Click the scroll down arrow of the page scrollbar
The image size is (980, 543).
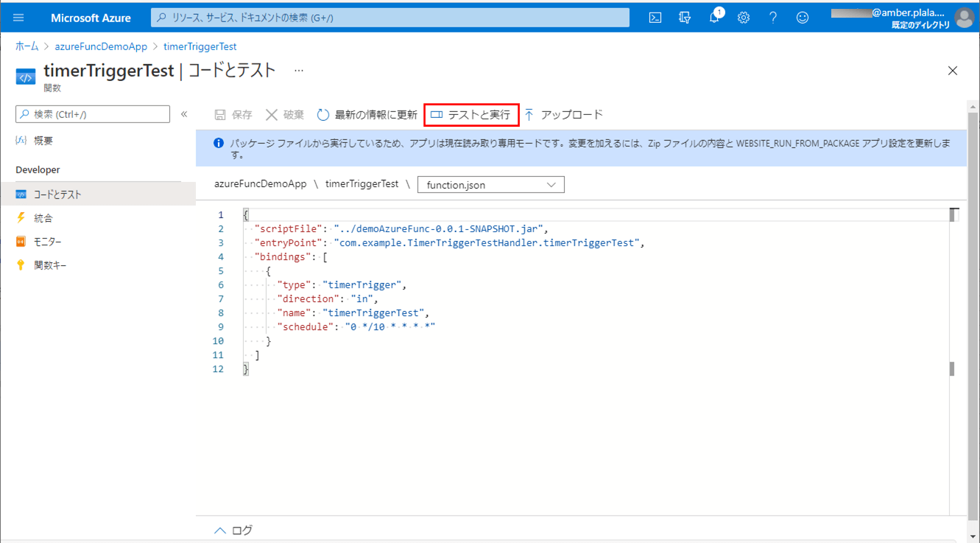tap(973, 537)
